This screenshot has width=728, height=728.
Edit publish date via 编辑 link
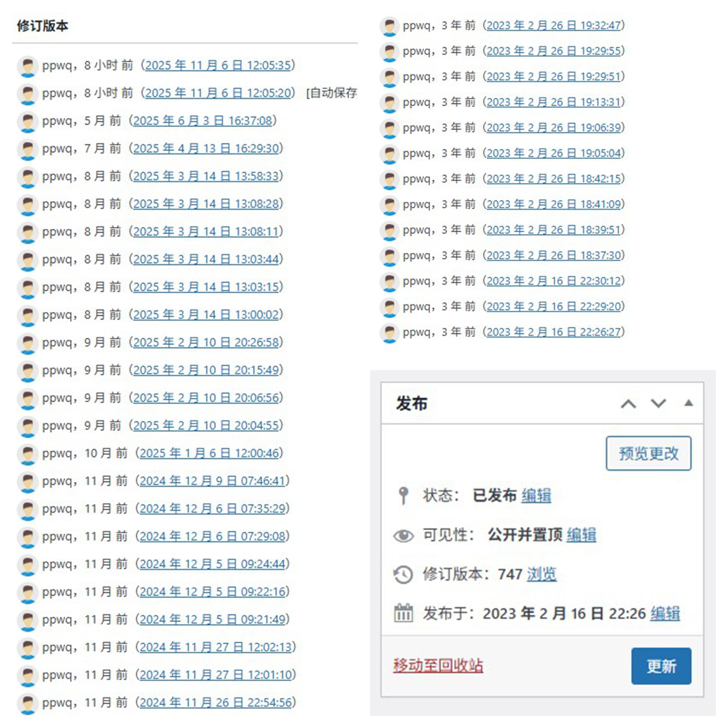665,614
